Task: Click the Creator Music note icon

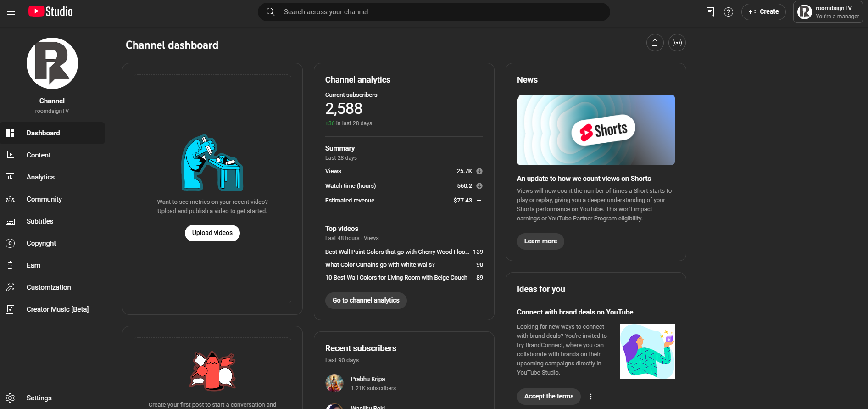Action: [10, 309]
